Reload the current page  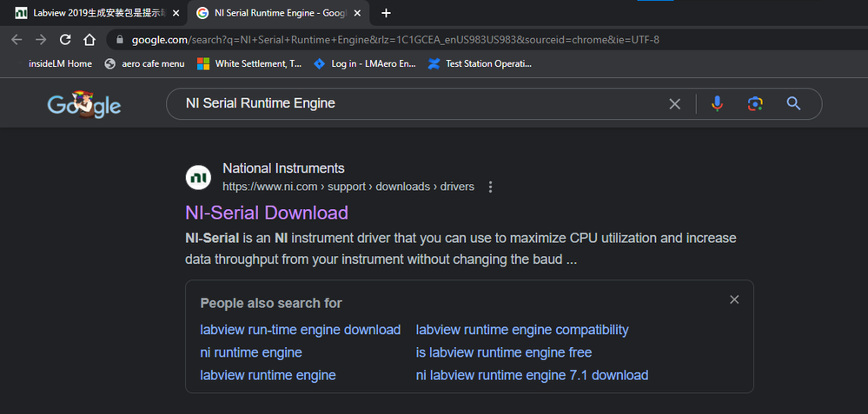point(65,40)
